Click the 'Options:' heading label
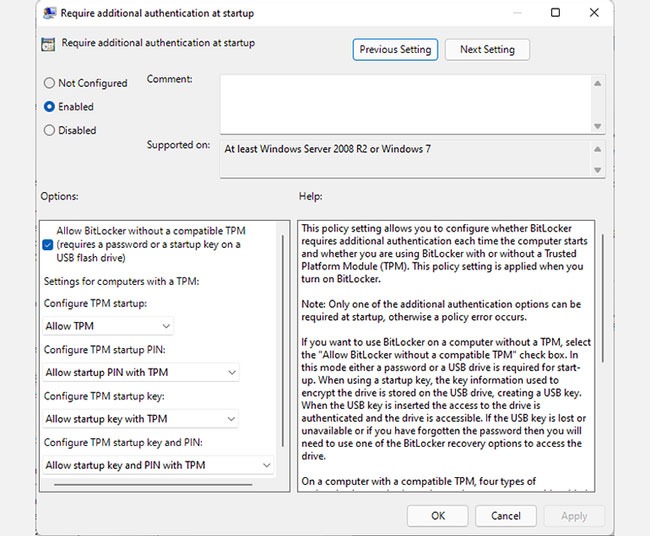 [59, 196]
